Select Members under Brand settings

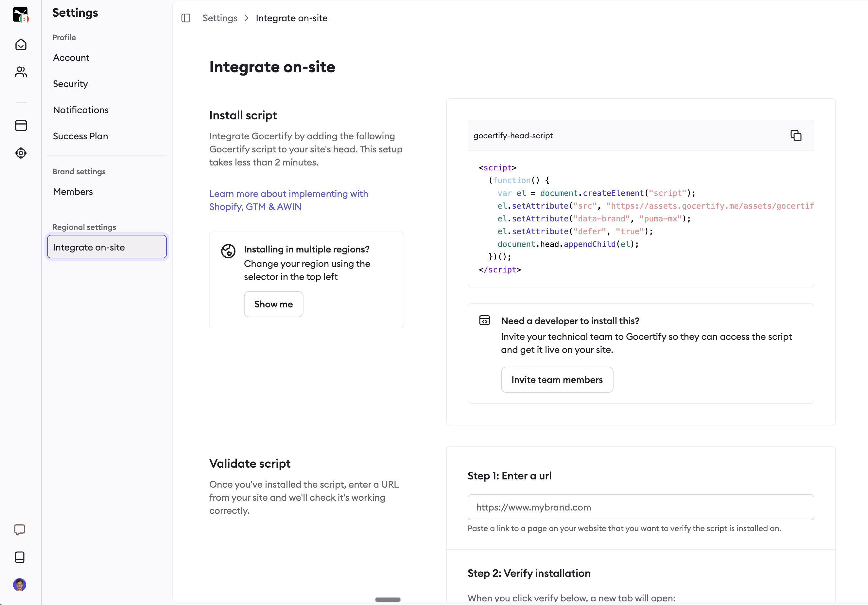73,191
